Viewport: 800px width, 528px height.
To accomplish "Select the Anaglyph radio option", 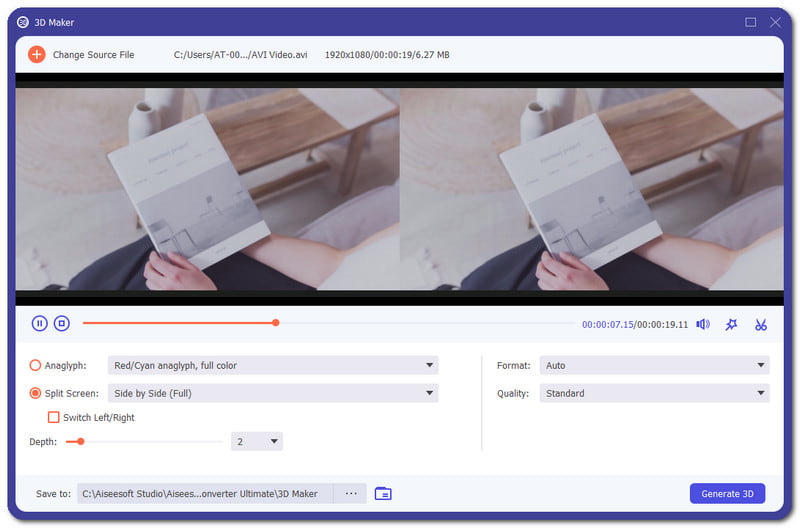I will [x=36, y=366].
